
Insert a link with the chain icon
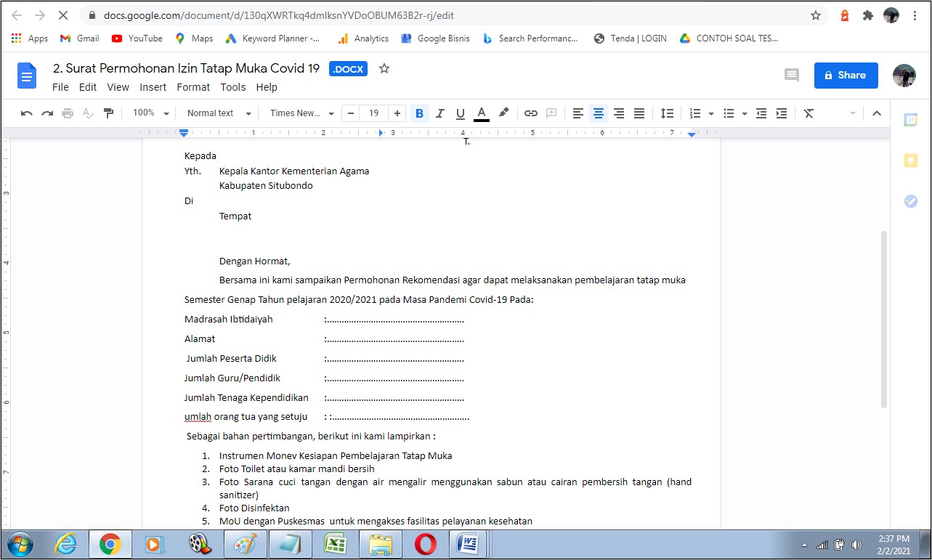tap(531, 113)
